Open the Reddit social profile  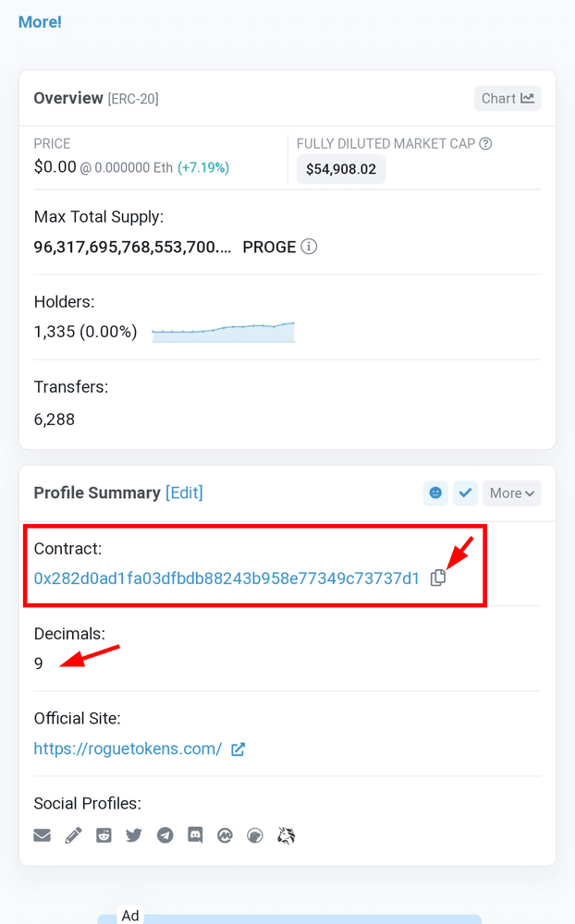[x=104, y=835]
